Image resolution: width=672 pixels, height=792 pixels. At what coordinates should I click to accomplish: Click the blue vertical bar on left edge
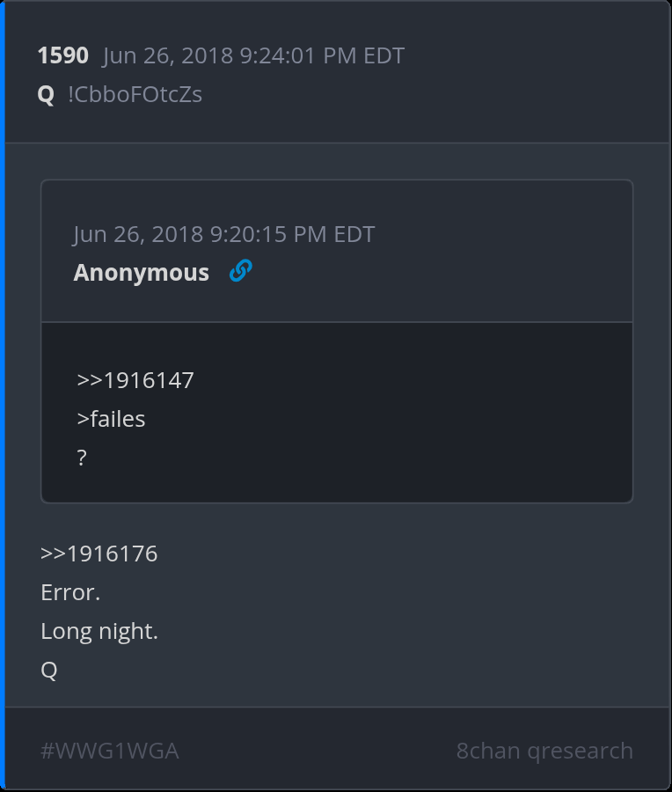pos(3,396)
